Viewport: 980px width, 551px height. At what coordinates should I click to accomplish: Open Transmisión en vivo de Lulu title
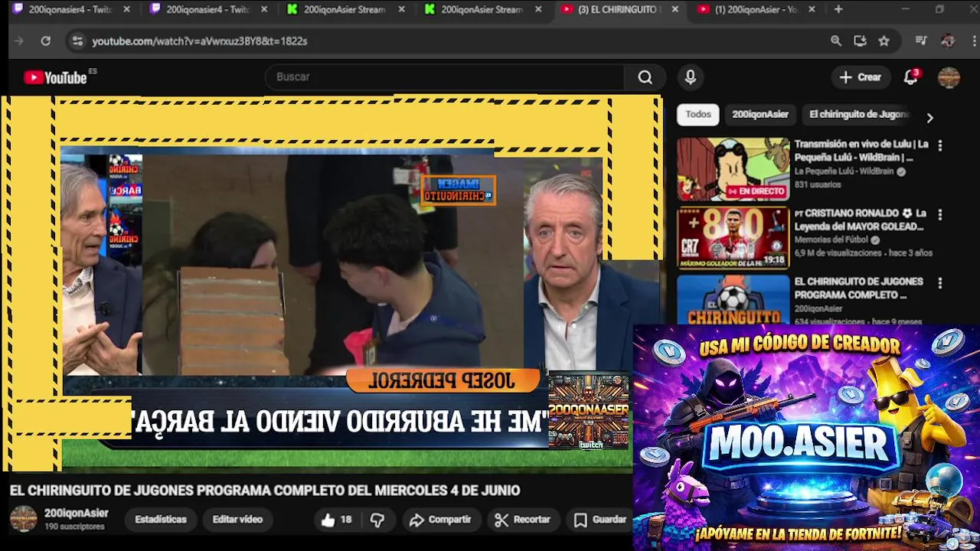click(x=861, y=151)
